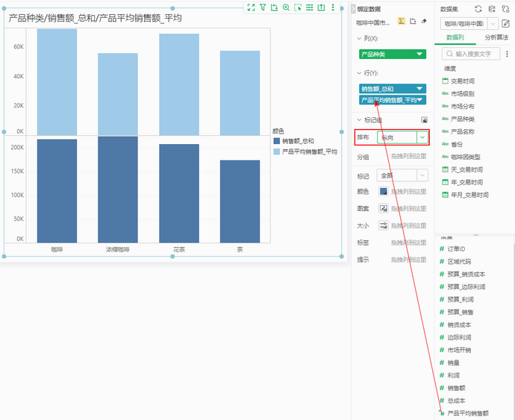This screenshot has height=420, width=515.
Task: Click the fullscreen icon on chart toolbar
Action: click(x=251, y=7)
